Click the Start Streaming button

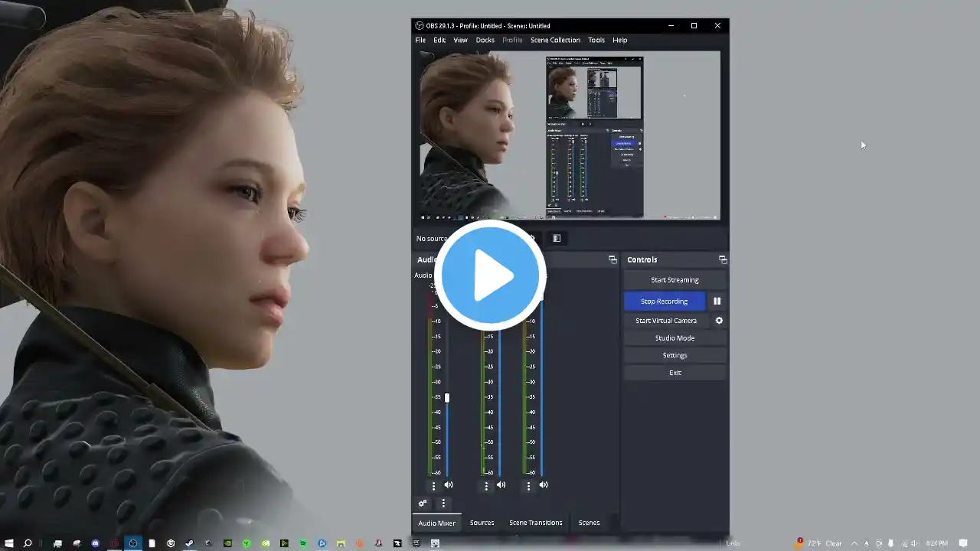[x=675, y=280]
